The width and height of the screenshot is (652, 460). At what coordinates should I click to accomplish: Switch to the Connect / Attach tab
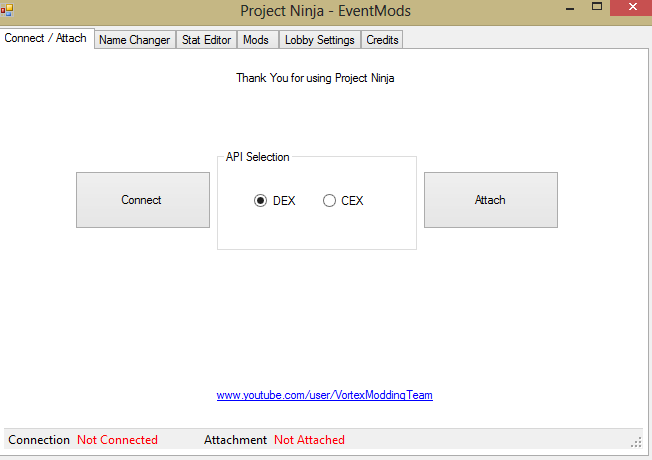(x=47, y=38)
